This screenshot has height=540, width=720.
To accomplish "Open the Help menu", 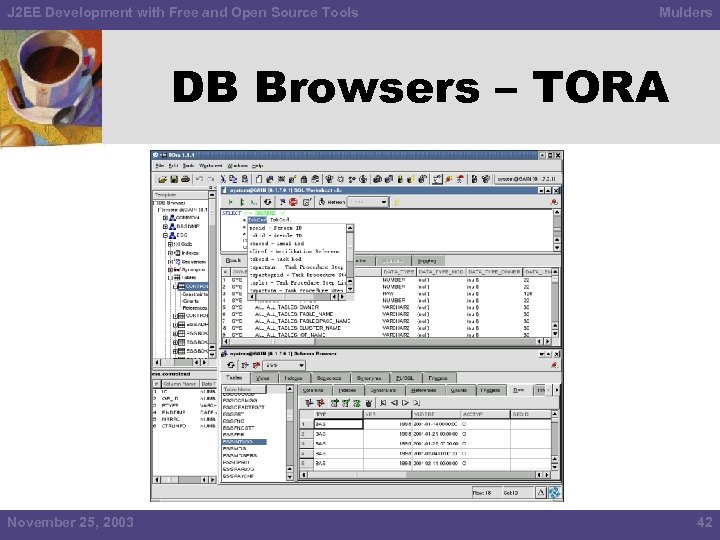I will click(x=257, y=165).
